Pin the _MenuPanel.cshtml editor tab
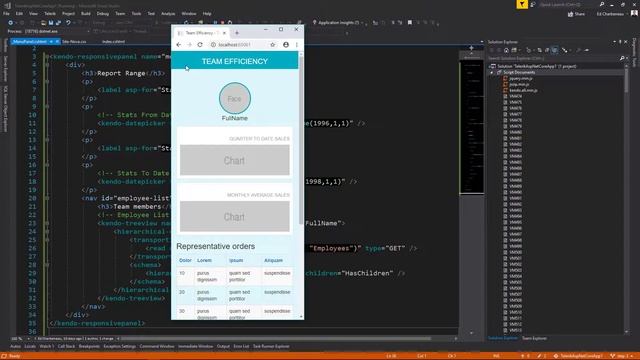This screenshot has height=360, width=640. [51, 42]
